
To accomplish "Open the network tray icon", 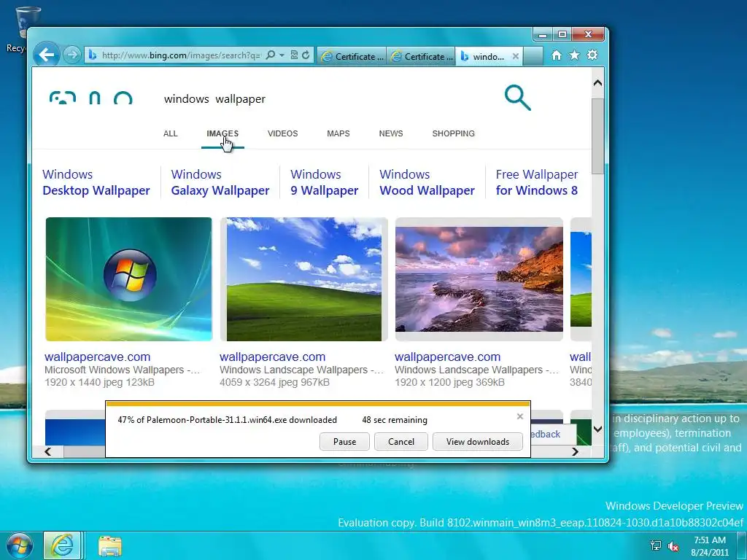I will 656,545.
